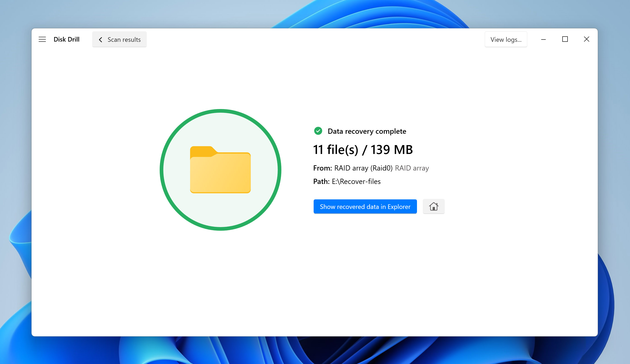Toggle the RAID array label in From field

[x=412, y=168]
